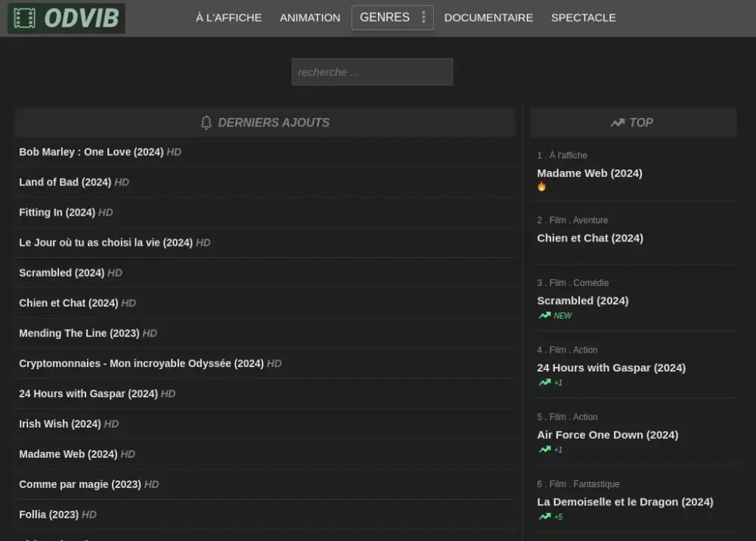Click the ODVIB film-strip logo icon
This screenshot has height=541, width=756.
point(24,18)
